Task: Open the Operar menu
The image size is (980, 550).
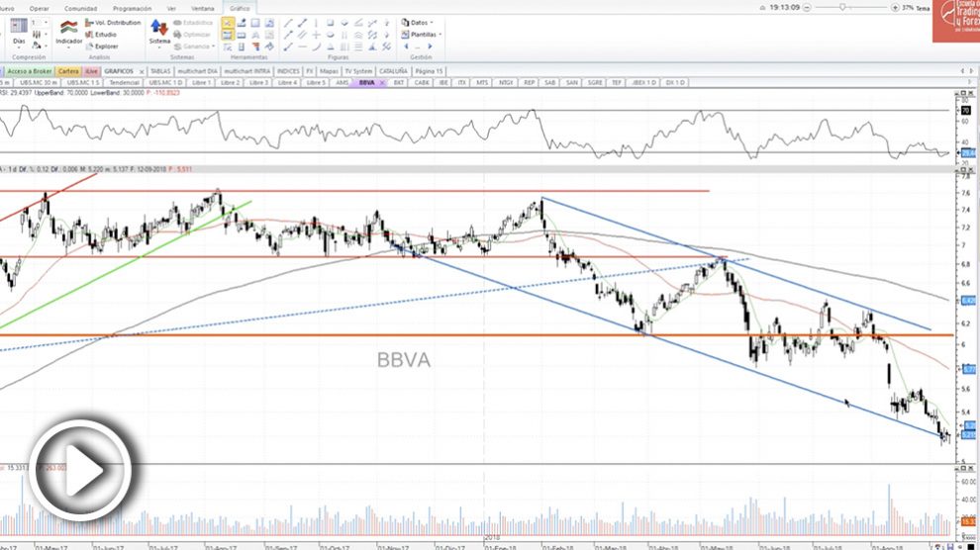Action: tap(39, 8)
